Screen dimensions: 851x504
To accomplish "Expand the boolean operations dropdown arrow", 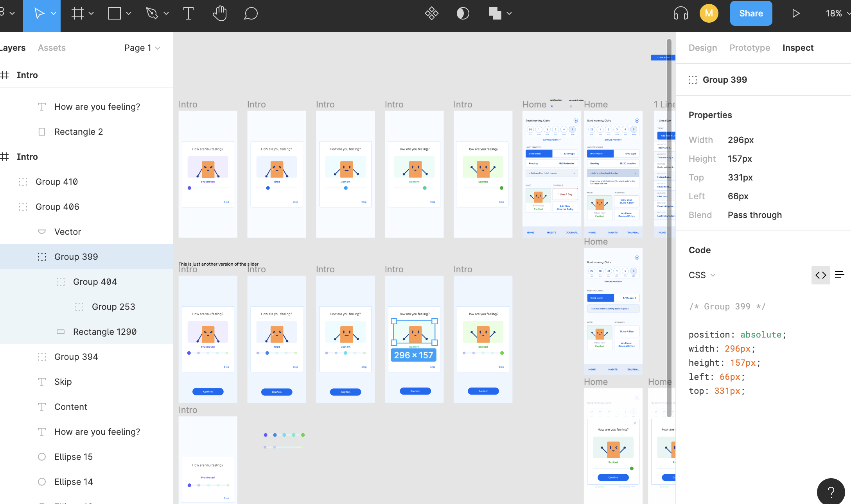I will pyautogui.click(x=509, y=14).
